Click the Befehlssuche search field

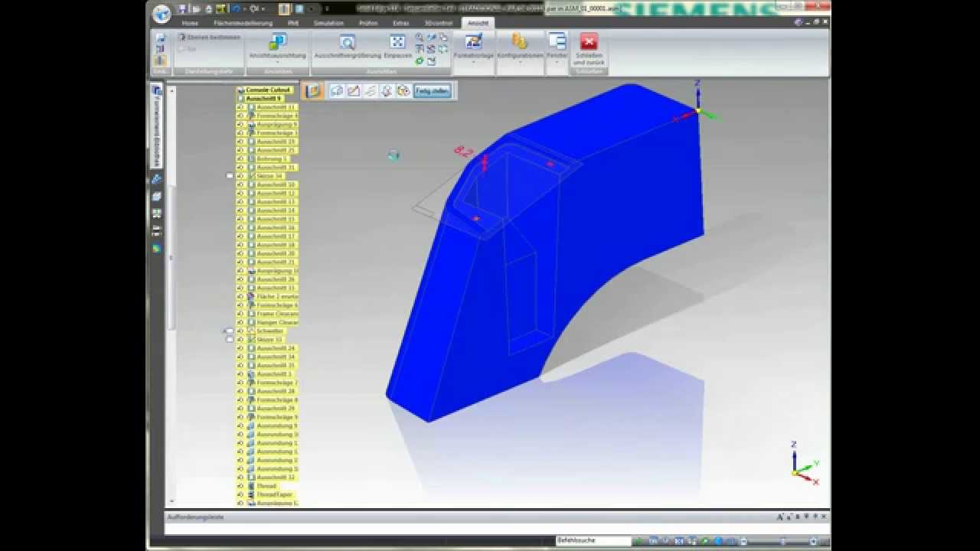593,541
